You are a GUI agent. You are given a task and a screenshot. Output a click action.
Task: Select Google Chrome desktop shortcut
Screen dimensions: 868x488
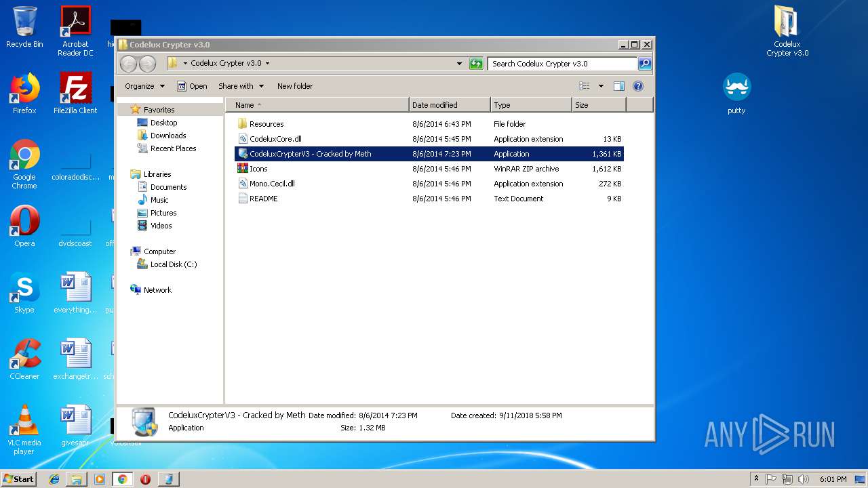[x=24, y=164]
